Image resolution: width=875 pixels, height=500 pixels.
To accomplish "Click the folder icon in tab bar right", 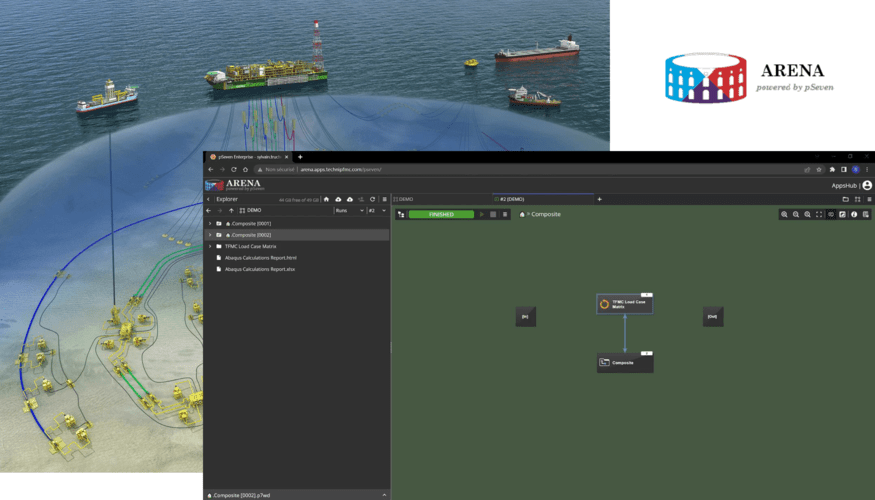I will point(845,199).
